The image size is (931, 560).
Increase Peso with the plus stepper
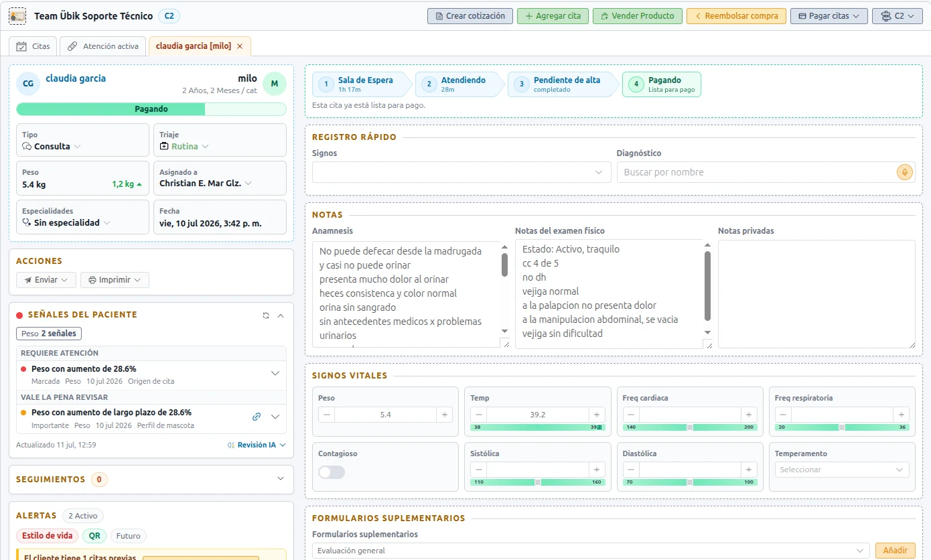[x=444, y=415]
